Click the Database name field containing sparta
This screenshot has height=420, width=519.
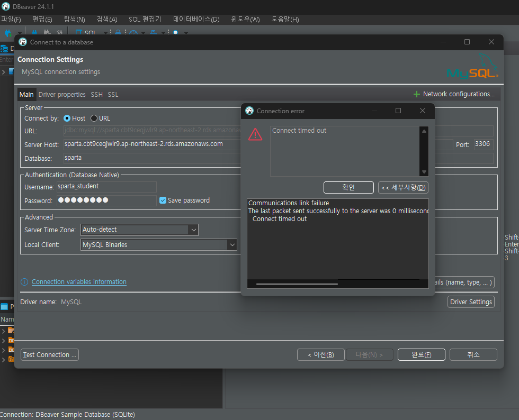(x=153, y=158)
